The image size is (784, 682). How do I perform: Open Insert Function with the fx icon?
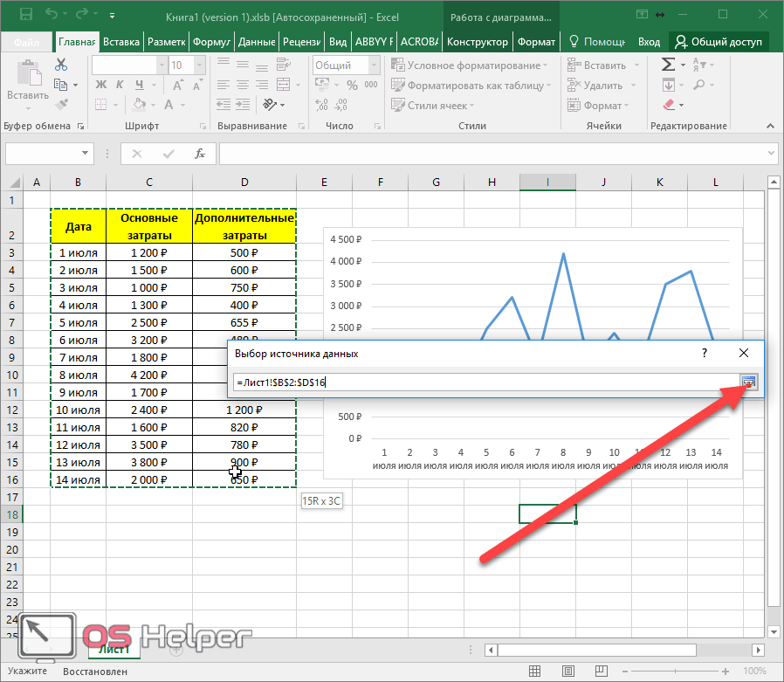coord(199,154)
